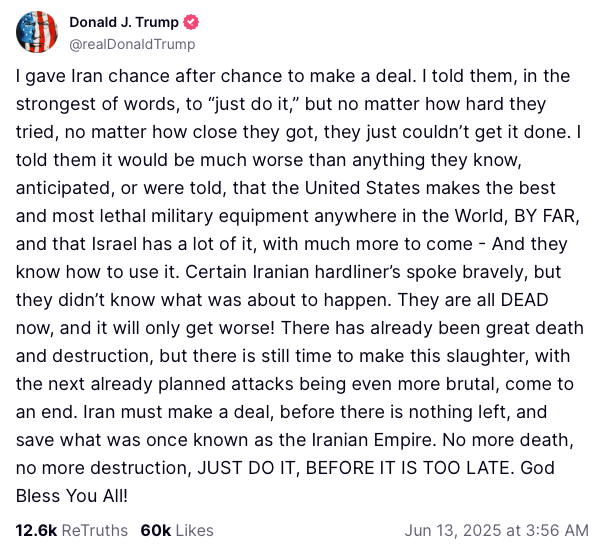The height and width of the screenshot is (552, 593).
Task: Click the 3:56 AM time text
Action: coord(557,530)
